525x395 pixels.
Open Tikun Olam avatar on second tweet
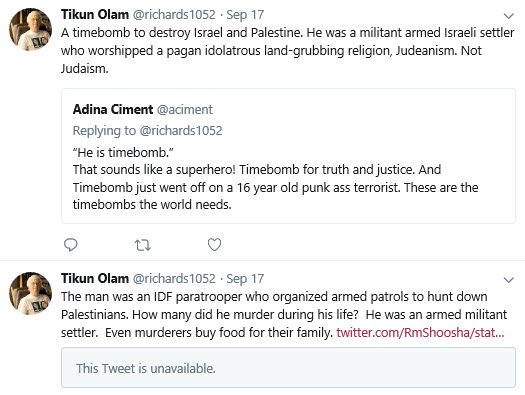pyautogui.click(x=30, y=294)
